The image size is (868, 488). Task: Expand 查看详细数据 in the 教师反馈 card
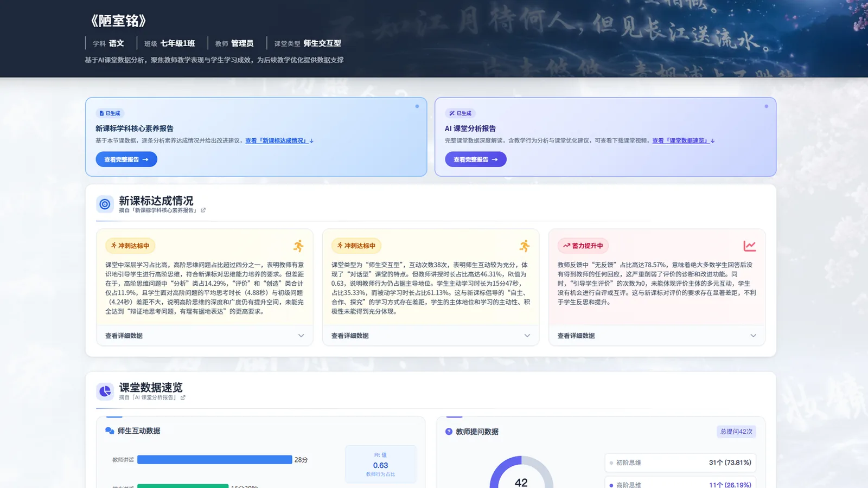pyautogui.click(x=657, y=336)
